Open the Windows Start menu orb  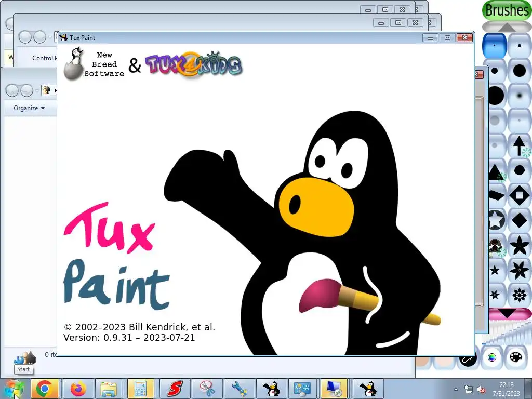click(14, 389)
